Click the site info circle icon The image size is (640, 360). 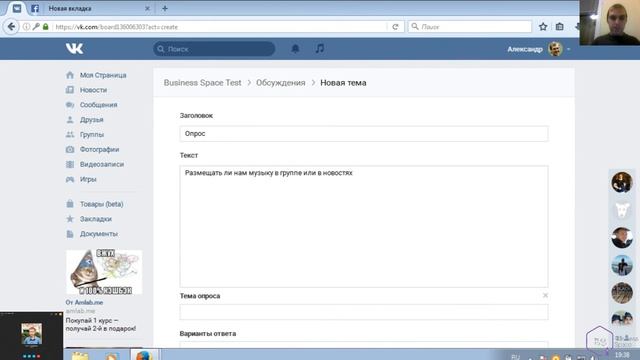point(26,27)
